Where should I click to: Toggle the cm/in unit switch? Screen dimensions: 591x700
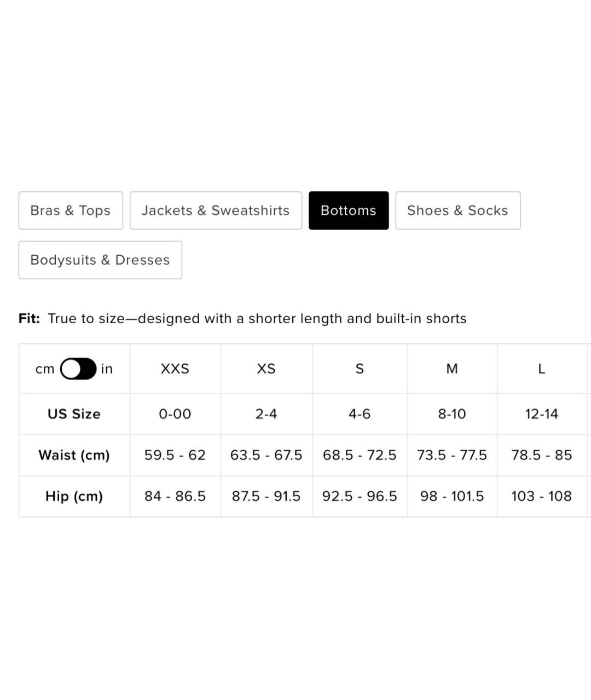point(78,369)
